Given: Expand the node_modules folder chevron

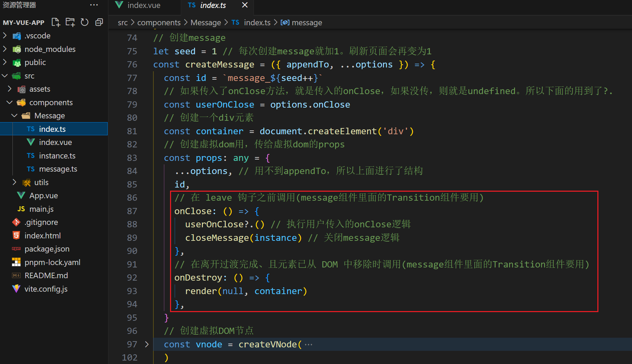Looking at the screenshot, I should pos(5,49).
